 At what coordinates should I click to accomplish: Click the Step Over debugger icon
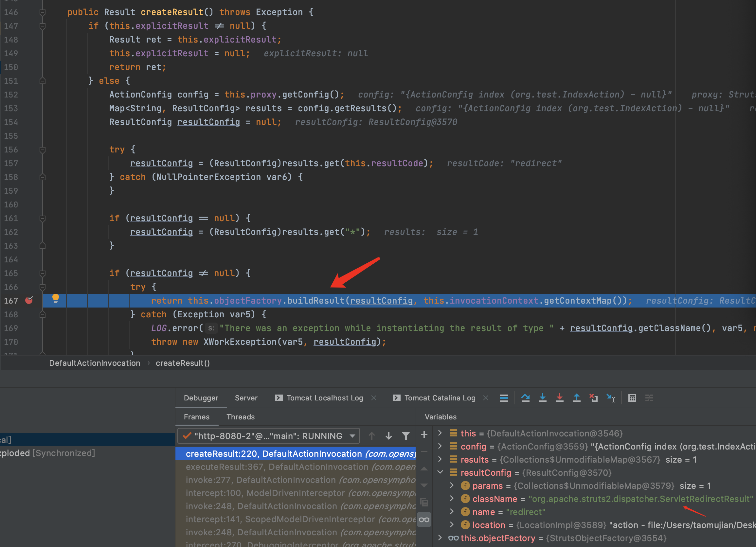pos(525,398)
